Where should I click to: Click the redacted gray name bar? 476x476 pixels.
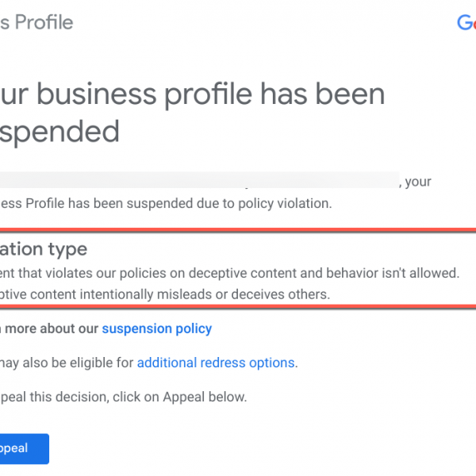[198, 182]
